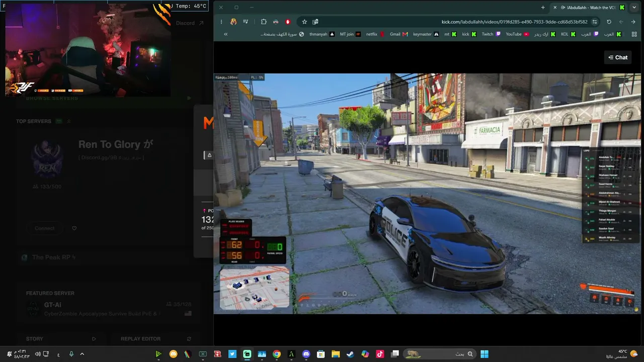Open Discord from the taskbar
The width and height of the screenshot is (644, 362).
[306, 354]
